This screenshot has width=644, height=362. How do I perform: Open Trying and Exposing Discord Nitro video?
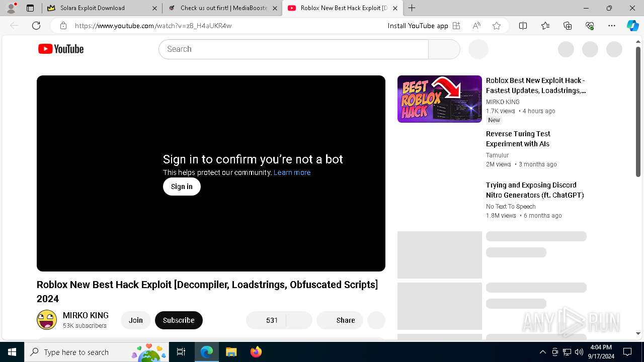click(535, 190)
